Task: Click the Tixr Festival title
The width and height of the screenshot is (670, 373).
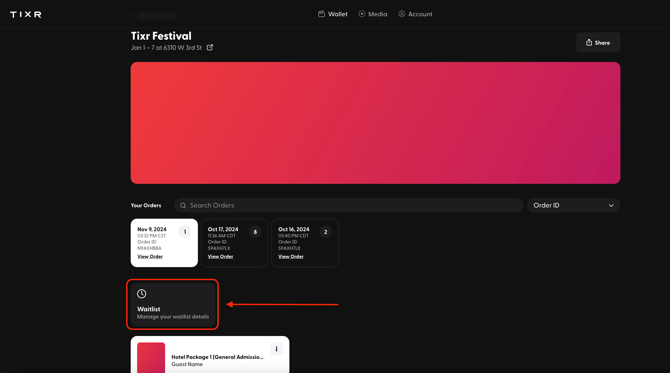Action: 161,36
